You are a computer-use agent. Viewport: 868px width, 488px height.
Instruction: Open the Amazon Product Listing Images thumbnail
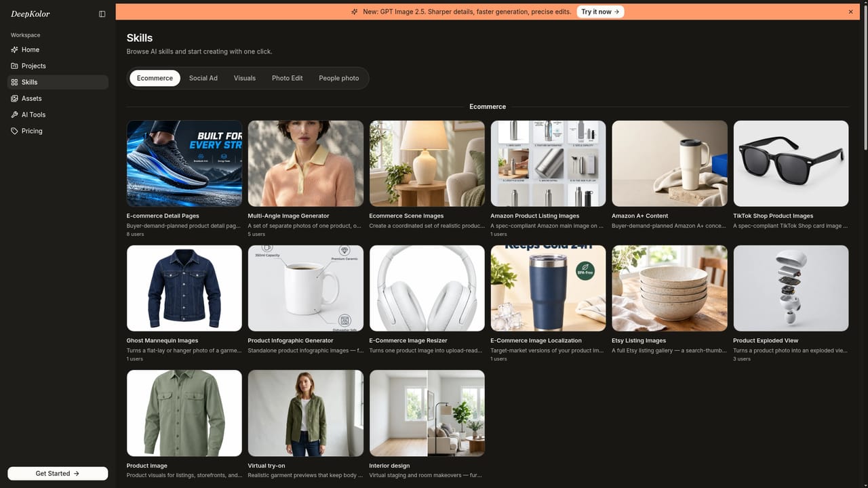(x=549, y=163)
